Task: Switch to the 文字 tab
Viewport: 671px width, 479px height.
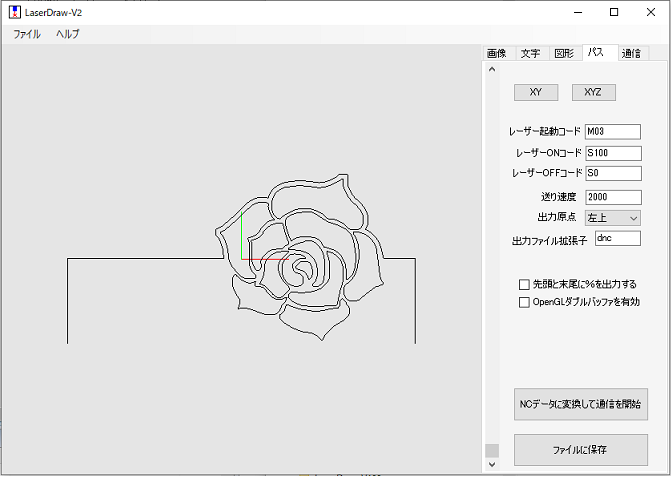Action: pos(530,54)
